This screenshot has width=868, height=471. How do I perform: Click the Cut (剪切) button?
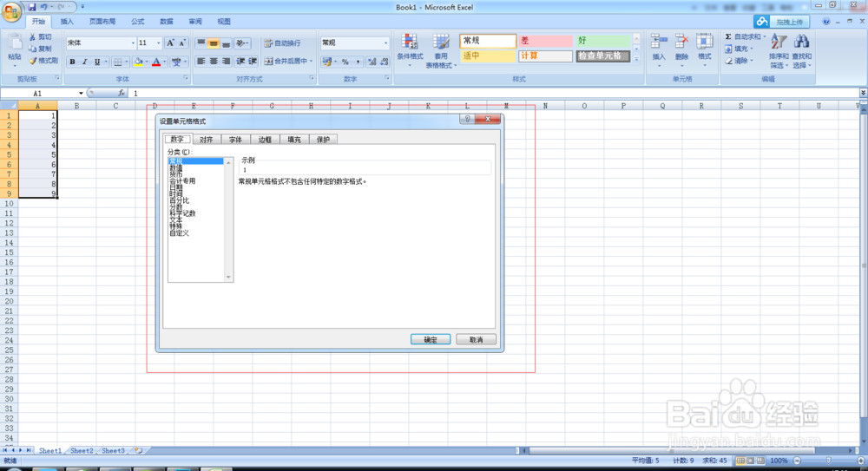pyautogui.click(x=41, y=37)
